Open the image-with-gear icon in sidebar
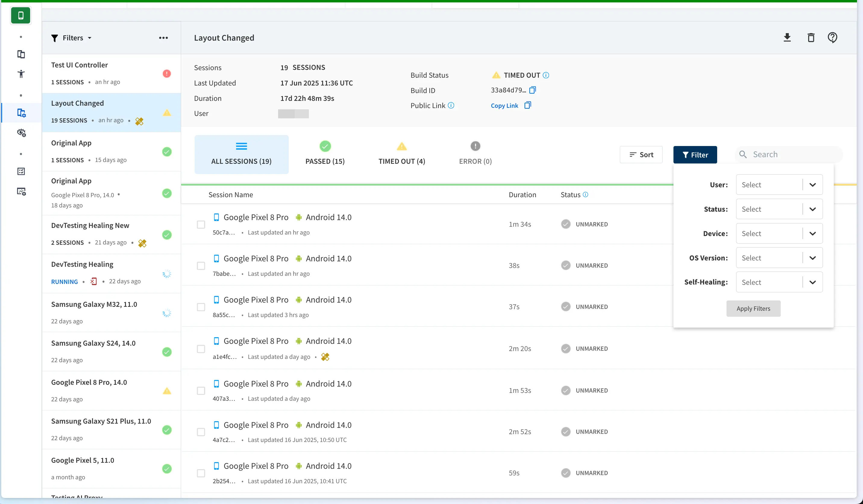The height and width of the screenshot is (504, 863). (21, 191)
